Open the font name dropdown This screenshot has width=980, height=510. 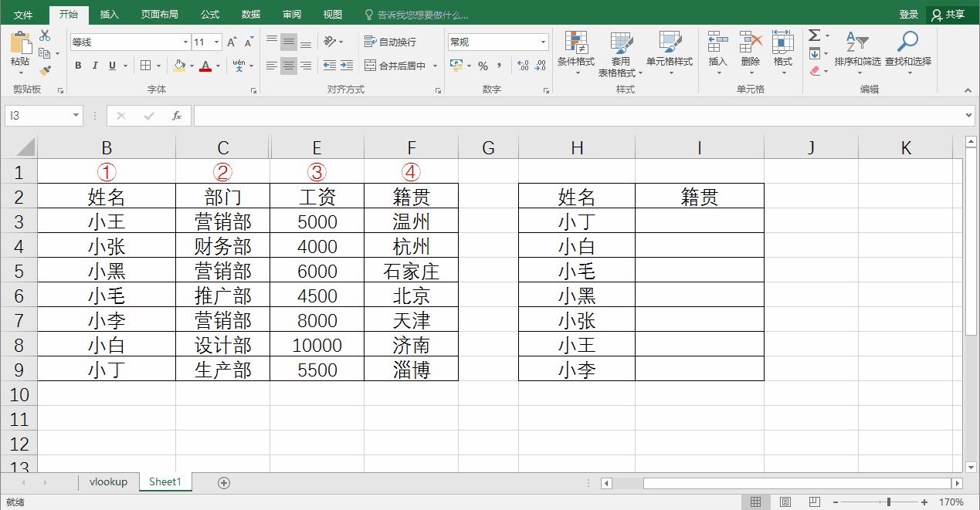pos(185,41)
